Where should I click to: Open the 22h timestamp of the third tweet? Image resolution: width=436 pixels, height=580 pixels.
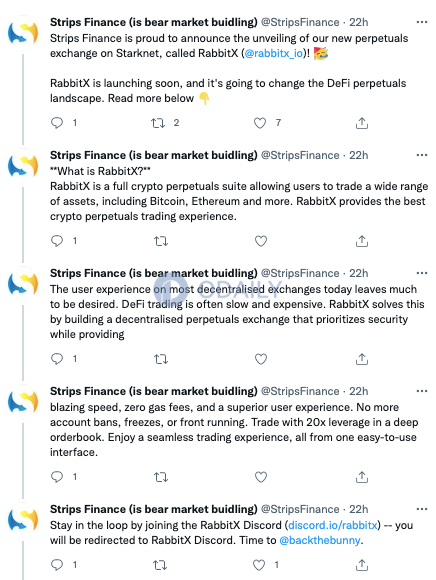coord(358,273)
